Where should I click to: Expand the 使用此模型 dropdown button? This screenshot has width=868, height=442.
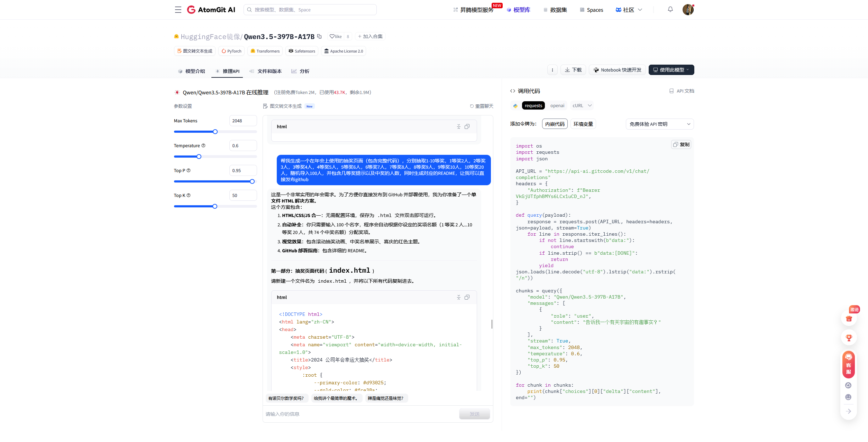coord(671,70)
